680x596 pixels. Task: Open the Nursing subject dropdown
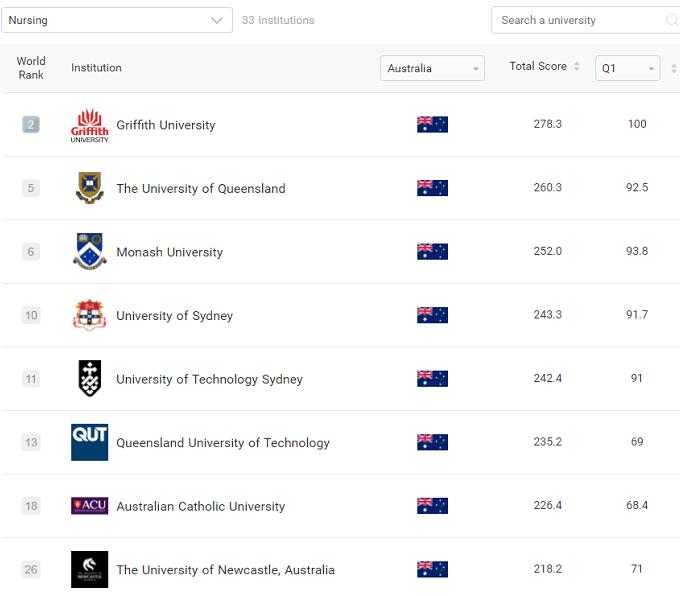116,20
